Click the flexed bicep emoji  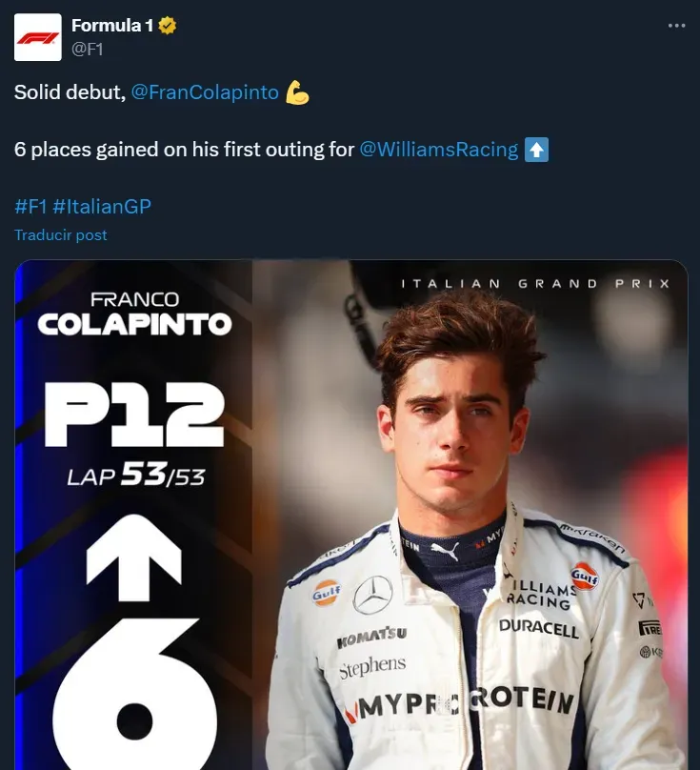tap(298, 92)
